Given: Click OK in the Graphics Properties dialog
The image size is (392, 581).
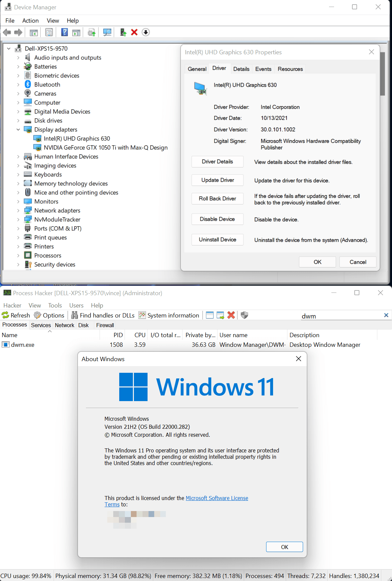Looking at the screenshot, I should (x=317, y=262).
